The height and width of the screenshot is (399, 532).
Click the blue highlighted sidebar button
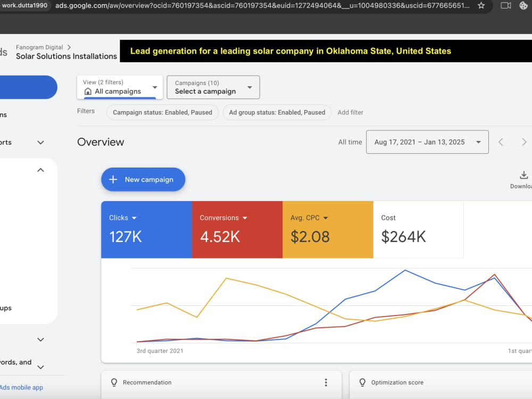point(29,87)
